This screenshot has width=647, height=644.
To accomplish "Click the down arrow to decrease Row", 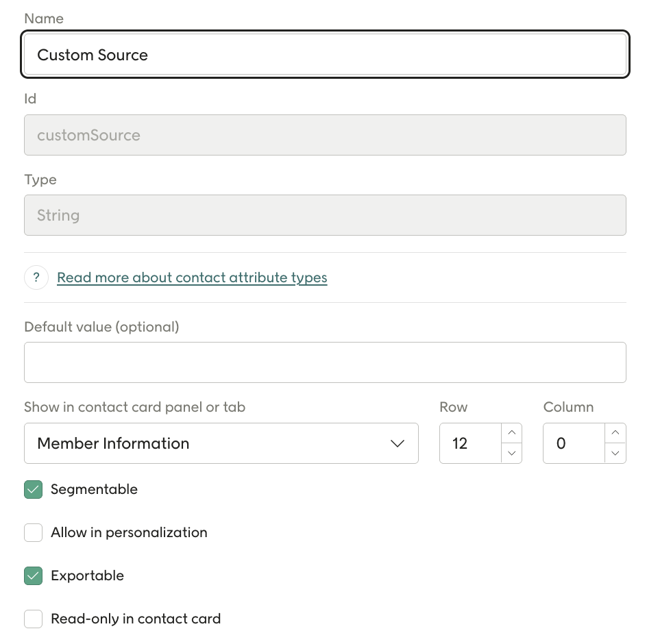I will [x=512, y=454].
